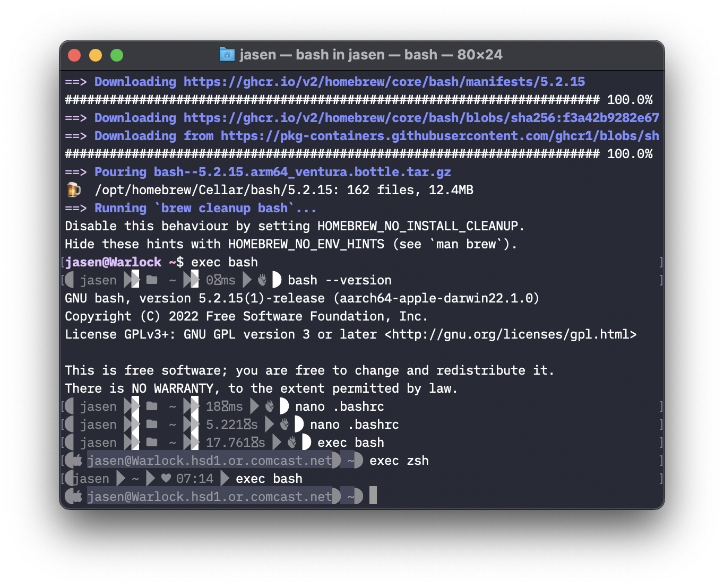
Task: Click the folder icon in the bash powerline prompt
Action: 152,280
